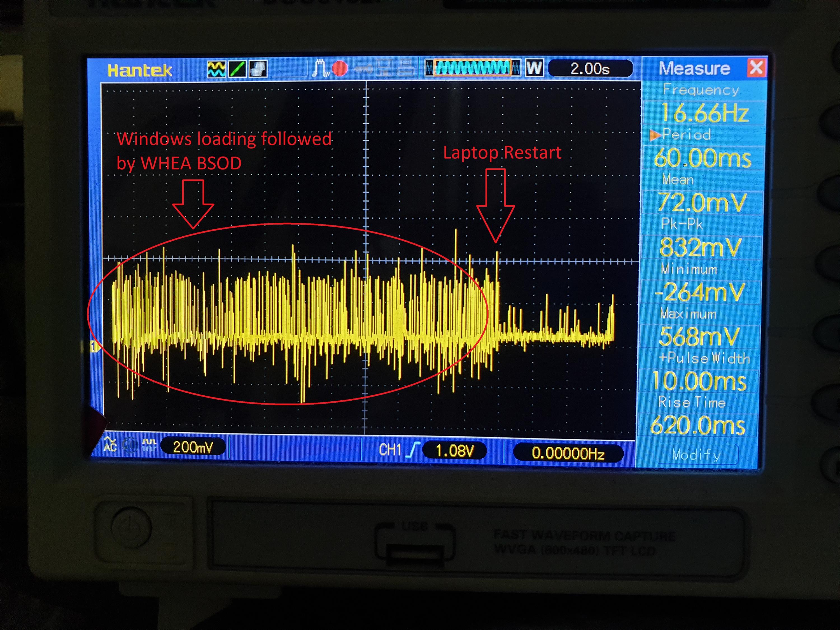Click the key lock icon
Viewport: 840px width, 630px height.
tap(363, 69)
